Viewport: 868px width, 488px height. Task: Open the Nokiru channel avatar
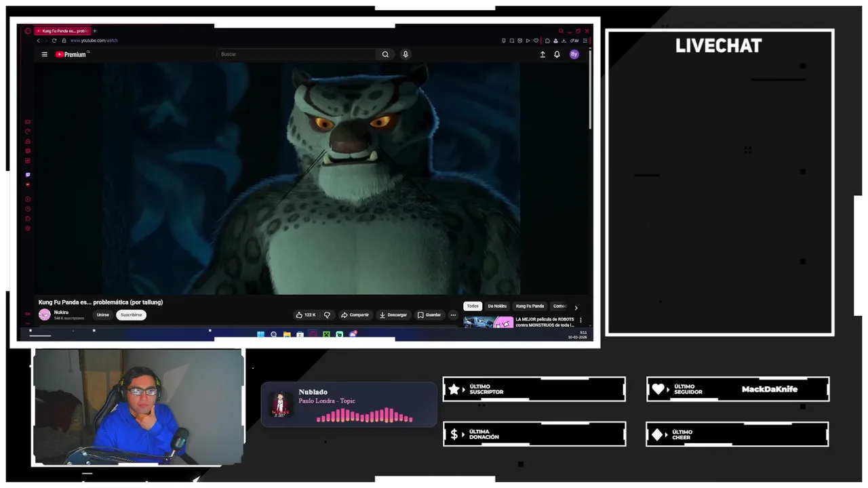pyautogui.click(x=45, y=314)
